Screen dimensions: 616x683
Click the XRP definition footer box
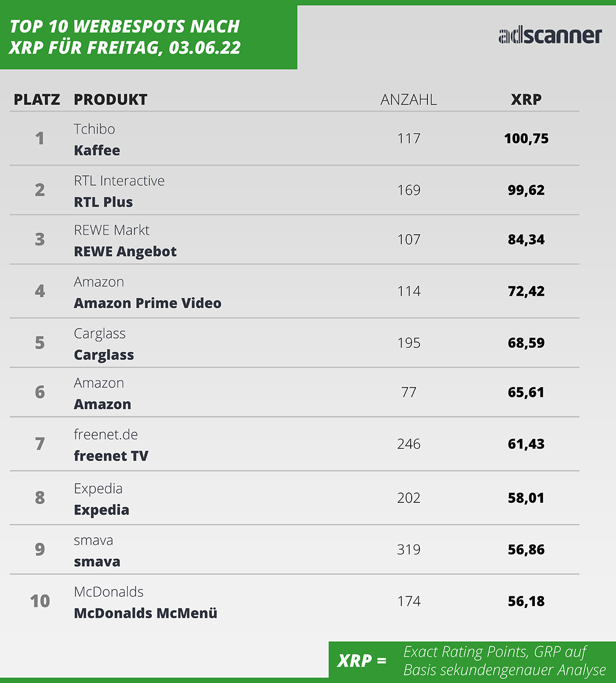pos(472,660)
